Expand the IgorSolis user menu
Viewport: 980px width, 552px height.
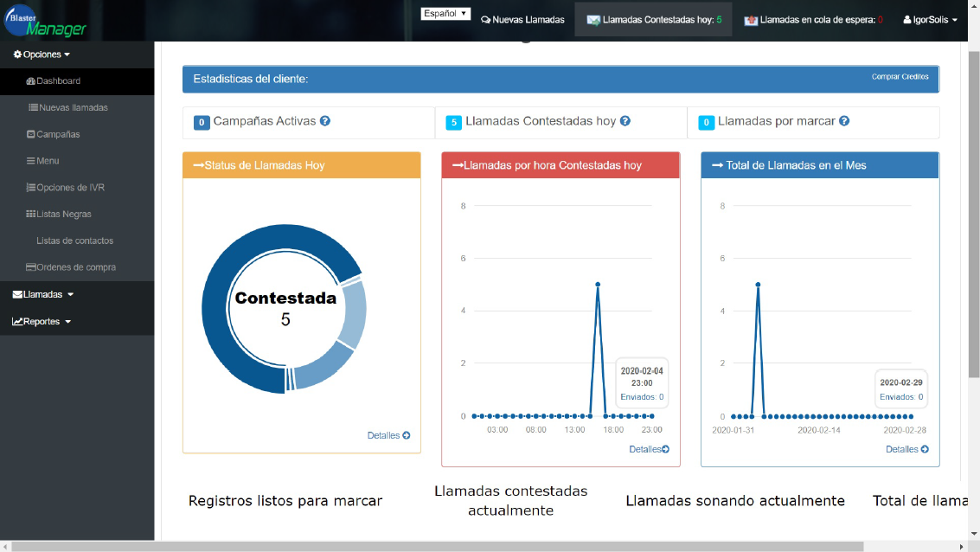click(930, 20)
